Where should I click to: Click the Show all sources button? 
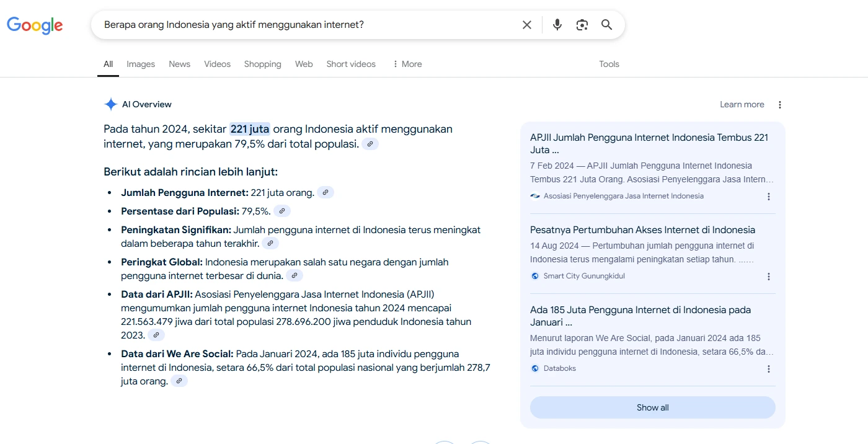tap(653, 407)
